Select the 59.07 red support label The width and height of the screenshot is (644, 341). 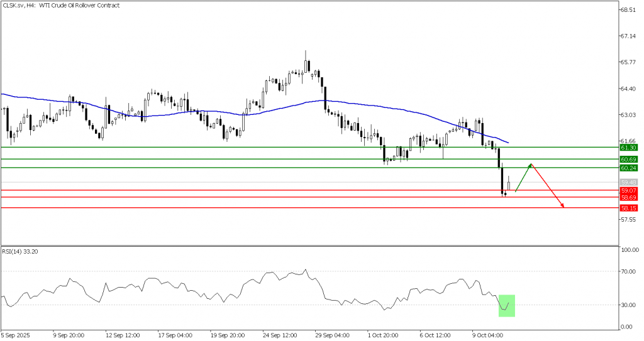pyautogui.click(x=628, y=190)
